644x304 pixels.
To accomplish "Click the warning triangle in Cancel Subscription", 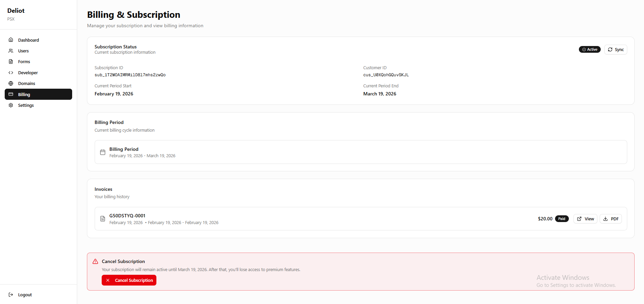I will [95, 261].
